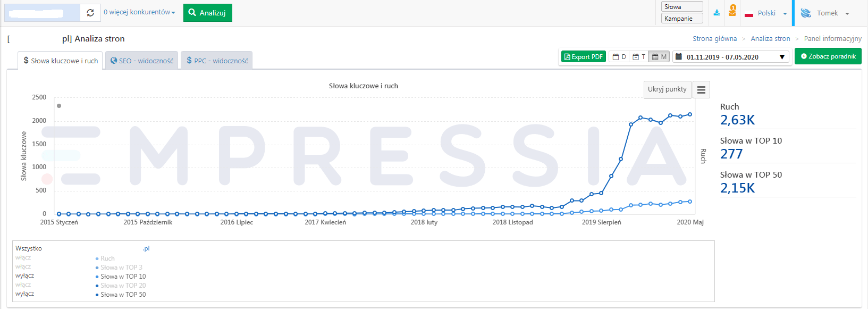Click 'włącz' next to the TOP 20 row
The width and height of the screenshot is (868, 309).
[x=23, y=285]
